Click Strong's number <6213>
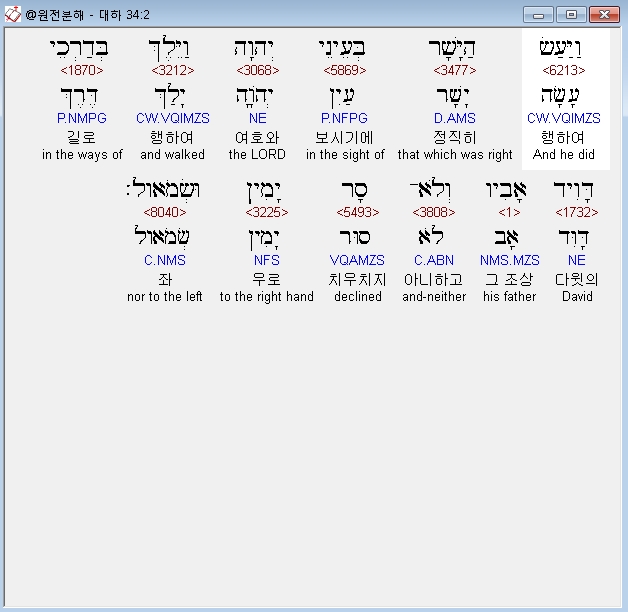This screenshot has width=628, height=612. point(564,70)
